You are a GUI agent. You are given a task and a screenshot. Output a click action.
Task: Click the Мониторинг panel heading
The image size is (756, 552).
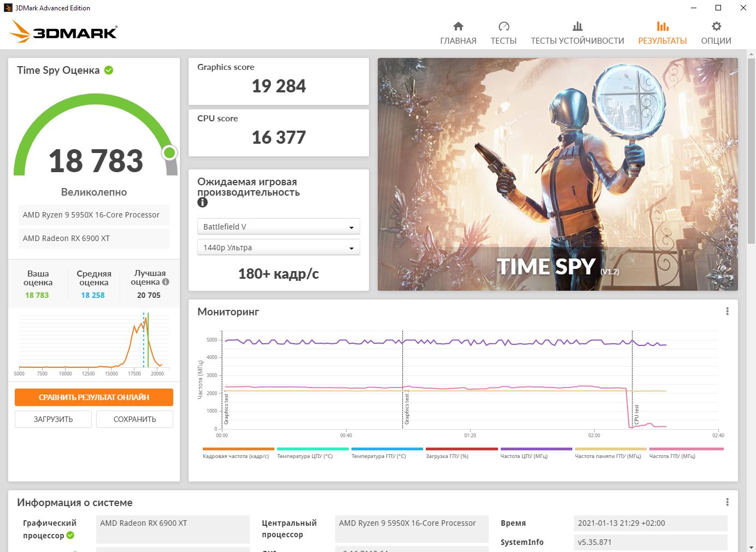228,312
